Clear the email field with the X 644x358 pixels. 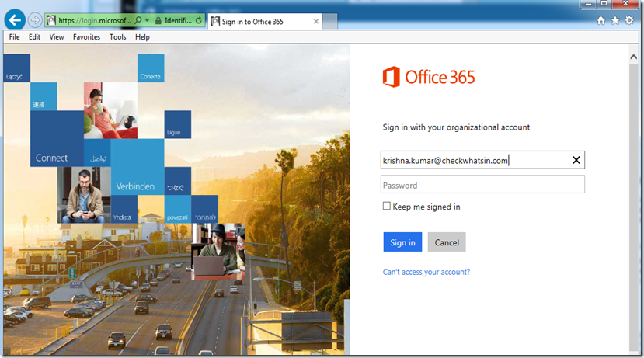576,160
